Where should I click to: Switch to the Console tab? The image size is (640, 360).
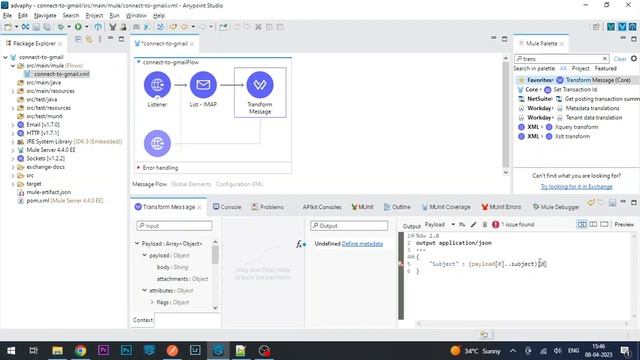click(x=227, y=207)
